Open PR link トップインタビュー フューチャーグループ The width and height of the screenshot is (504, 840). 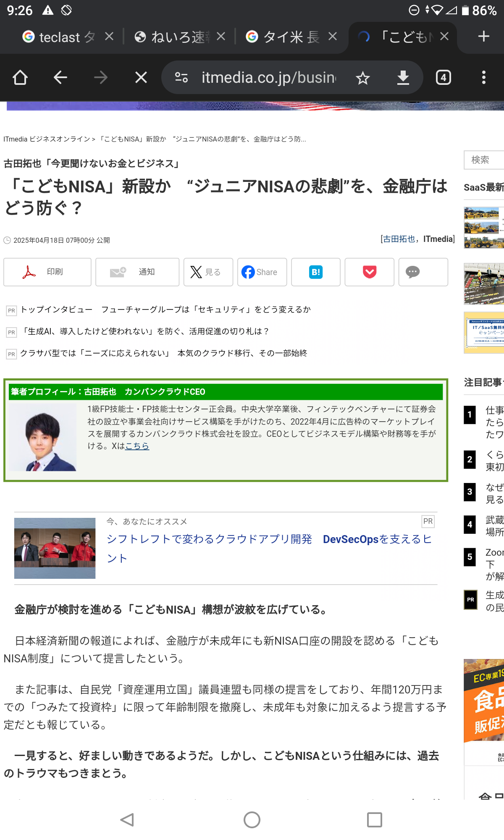point(165,310)
